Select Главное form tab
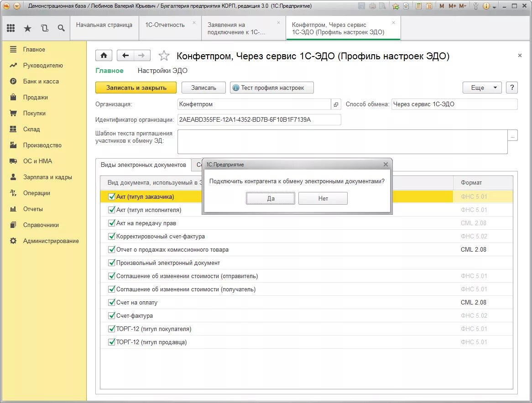The width and height of the screenshot is (532, 403). (x=109, y=71)
